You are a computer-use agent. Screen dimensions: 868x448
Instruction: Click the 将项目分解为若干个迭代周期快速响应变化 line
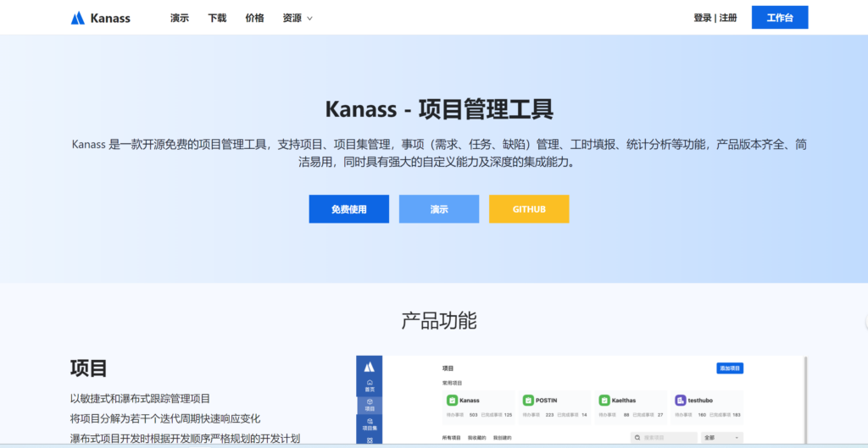point(165,418)
